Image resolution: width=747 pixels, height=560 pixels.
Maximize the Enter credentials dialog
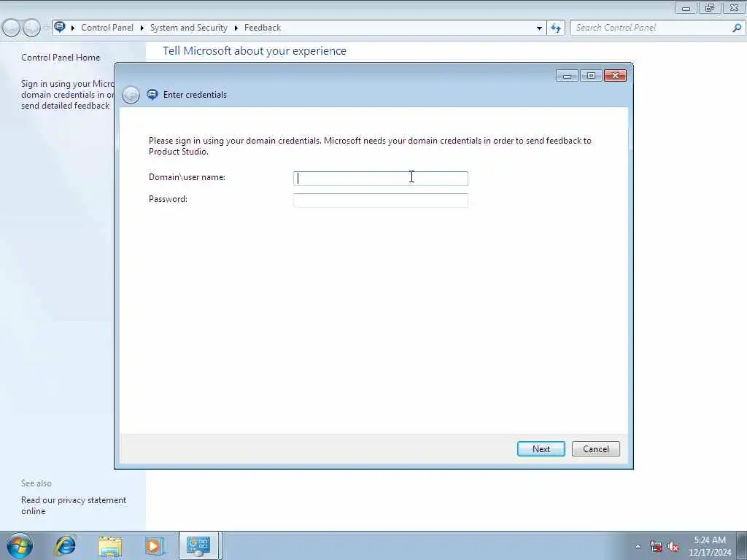[x=591, y=75]
